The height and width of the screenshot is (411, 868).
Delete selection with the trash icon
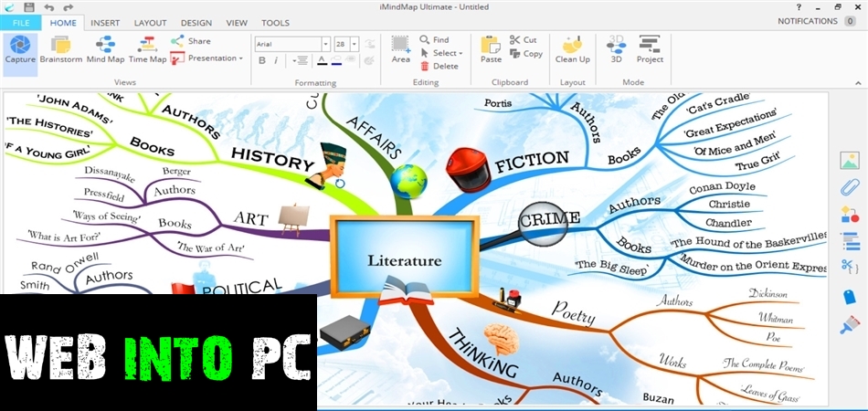(x=425, y=67)
